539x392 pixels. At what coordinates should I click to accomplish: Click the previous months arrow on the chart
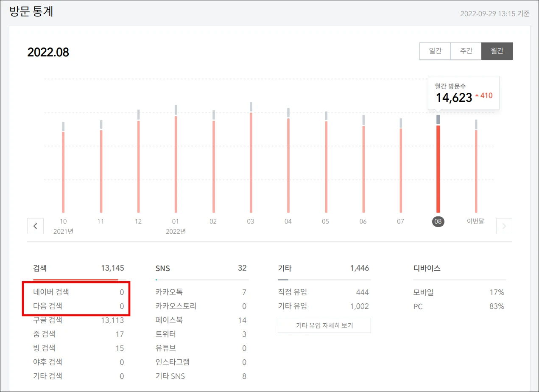click(35, 226)
